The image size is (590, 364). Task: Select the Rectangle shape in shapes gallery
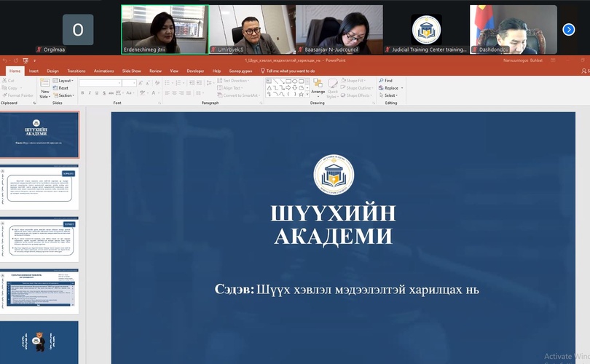(x=288, y=81)
